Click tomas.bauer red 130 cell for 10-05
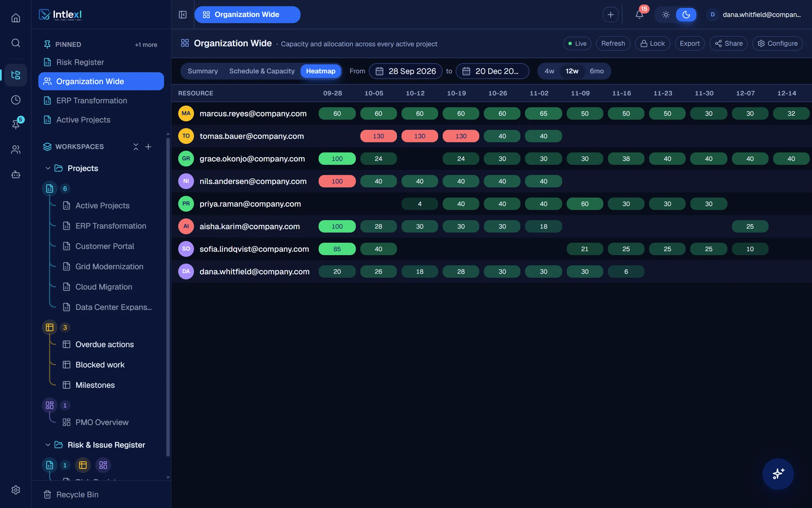Viewport: 812px width, 508px height. click(x=378, y=136)
